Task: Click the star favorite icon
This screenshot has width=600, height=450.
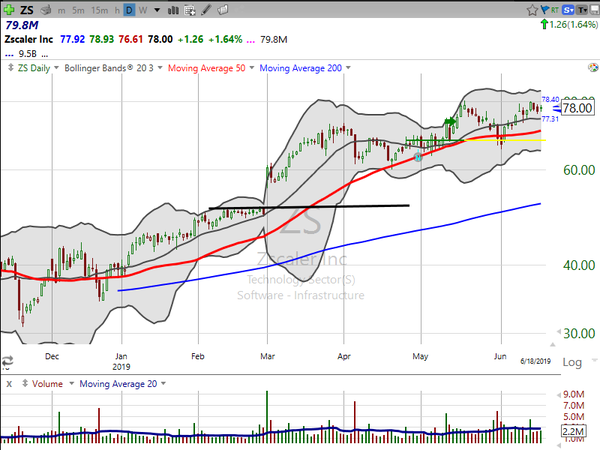Action: coord(532,10)
